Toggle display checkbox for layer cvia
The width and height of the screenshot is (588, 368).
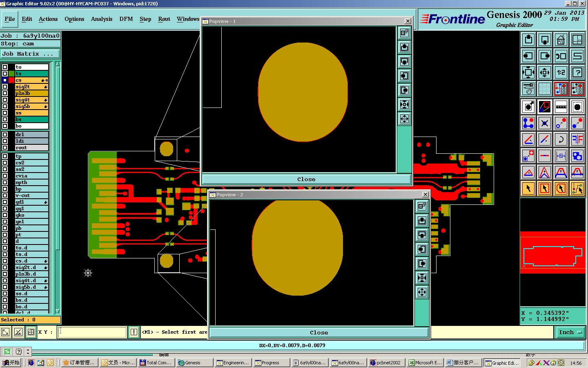pos(5,176)
